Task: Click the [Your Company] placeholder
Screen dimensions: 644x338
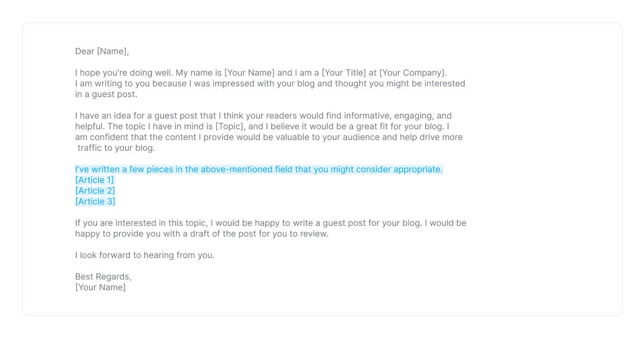Action: (x=412, y=73)
